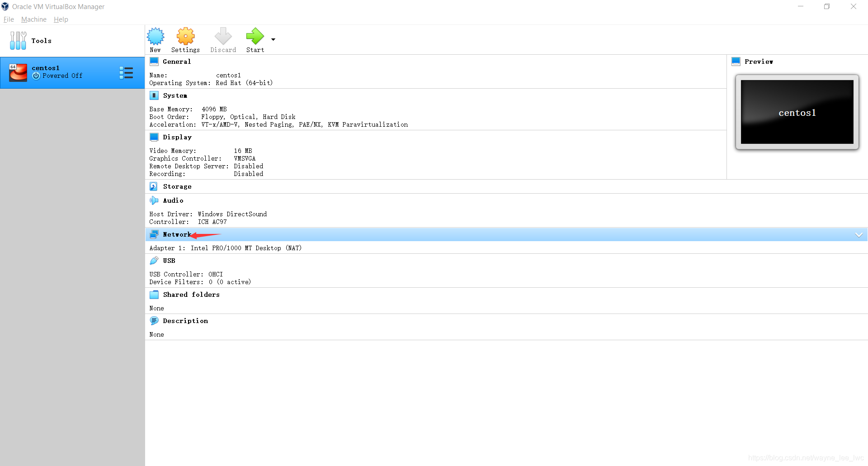This screenshot has height=466, width=868.
Task: Open the Audio section title link
Action: click(173, 200)
